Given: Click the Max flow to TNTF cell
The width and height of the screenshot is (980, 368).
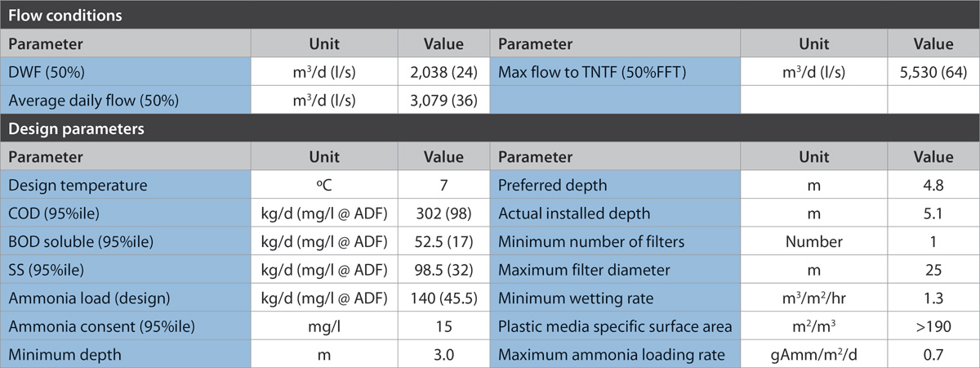Looking at the screenshot, I should tap(614, 71).
